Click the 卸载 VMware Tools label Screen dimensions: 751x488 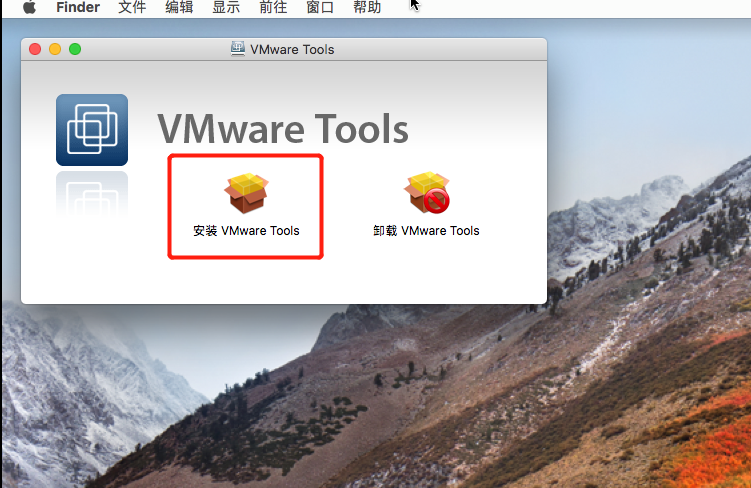pyautogui.click(x=426, y=231)
